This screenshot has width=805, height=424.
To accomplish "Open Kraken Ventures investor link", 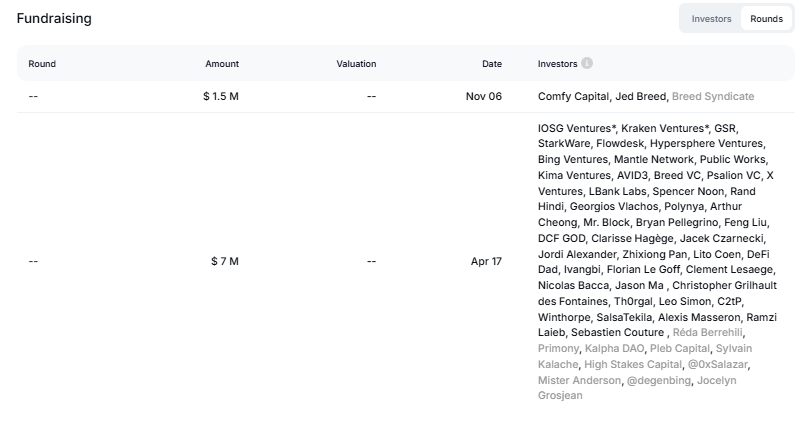I will click(x=665, y=128).
